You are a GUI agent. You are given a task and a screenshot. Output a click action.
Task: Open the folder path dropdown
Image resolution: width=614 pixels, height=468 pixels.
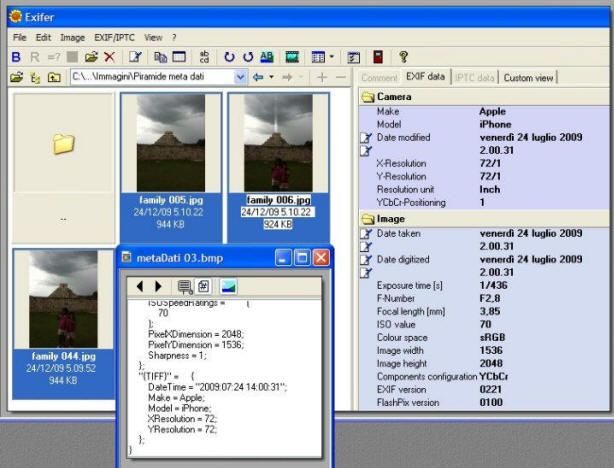coord(239,77)
